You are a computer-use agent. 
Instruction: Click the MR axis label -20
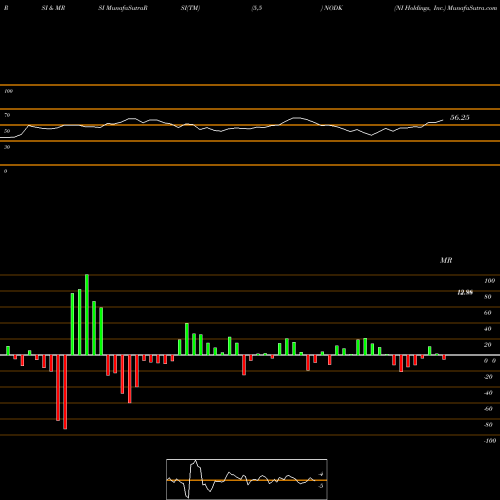tap(488, 377)
